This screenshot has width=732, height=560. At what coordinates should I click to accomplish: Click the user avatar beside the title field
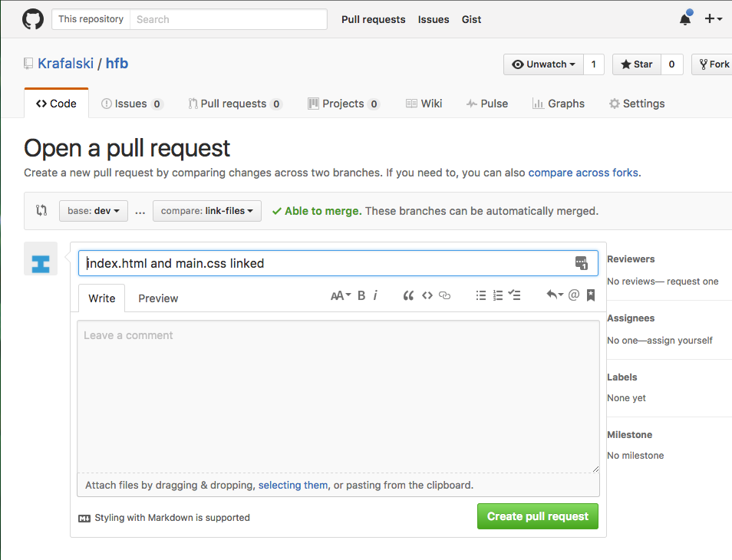41,259
